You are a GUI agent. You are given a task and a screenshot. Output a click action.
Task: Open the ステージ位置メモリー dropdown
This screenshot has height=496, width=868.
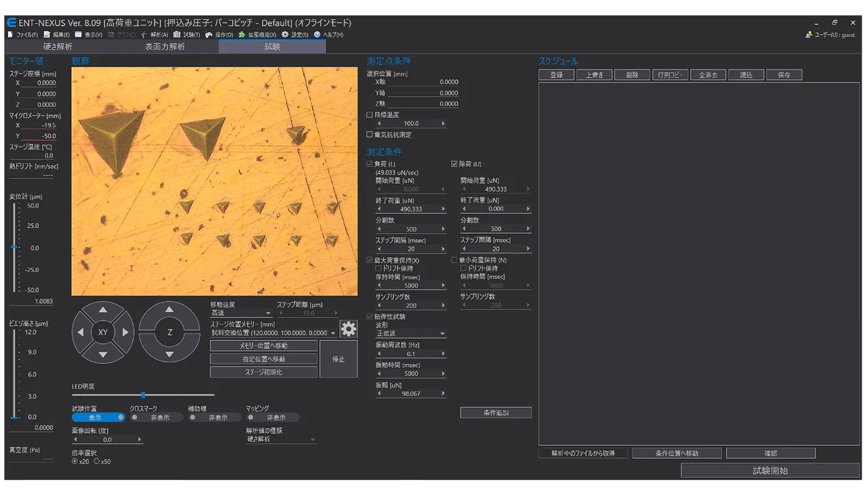click(274, 333)
